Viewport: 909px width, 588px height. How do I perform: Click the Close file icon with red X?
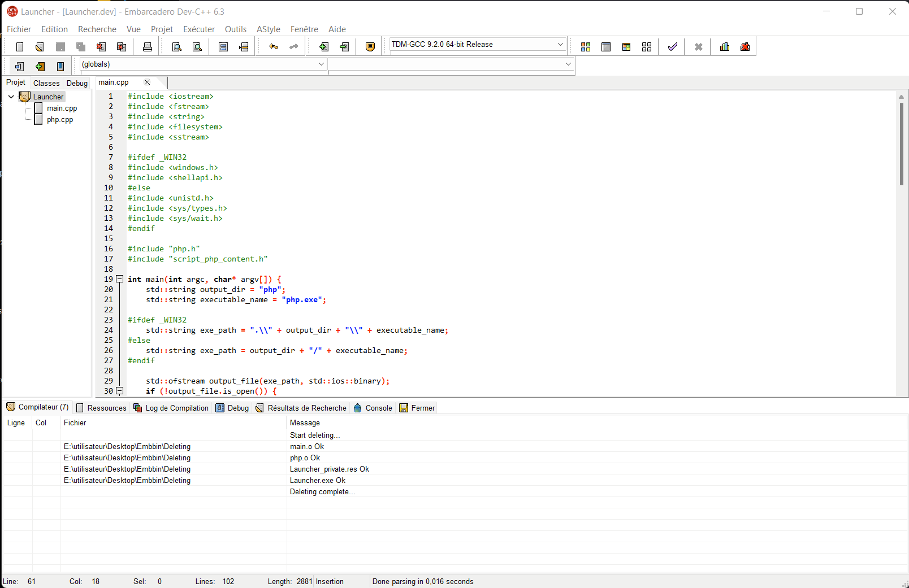[x=101, y=47]
